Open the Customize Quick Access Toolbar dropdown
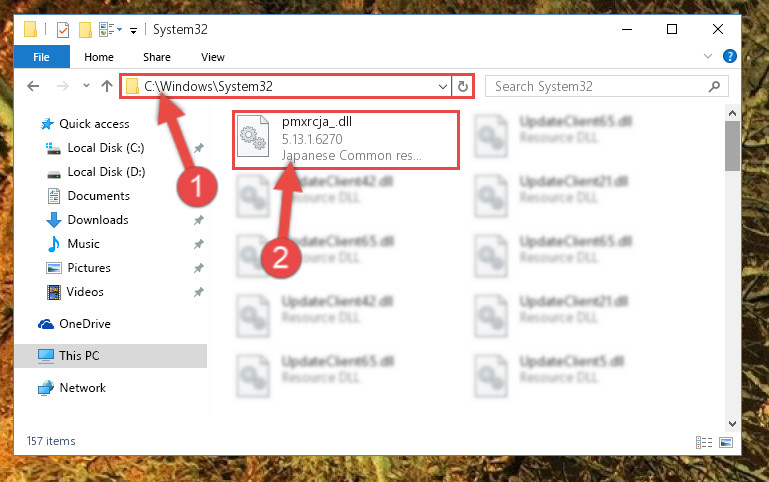Screen dimensions: 769x482 pos(133,31)
